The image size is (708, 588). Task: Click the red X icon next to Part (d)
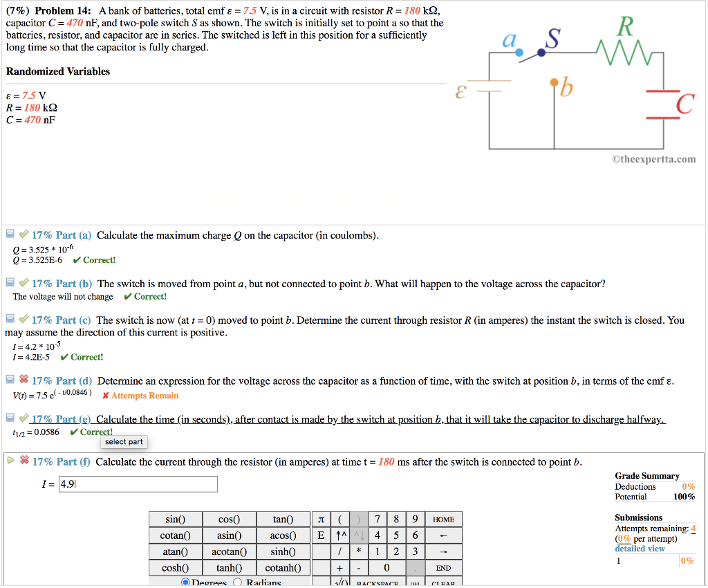click(x=23, y=379)
